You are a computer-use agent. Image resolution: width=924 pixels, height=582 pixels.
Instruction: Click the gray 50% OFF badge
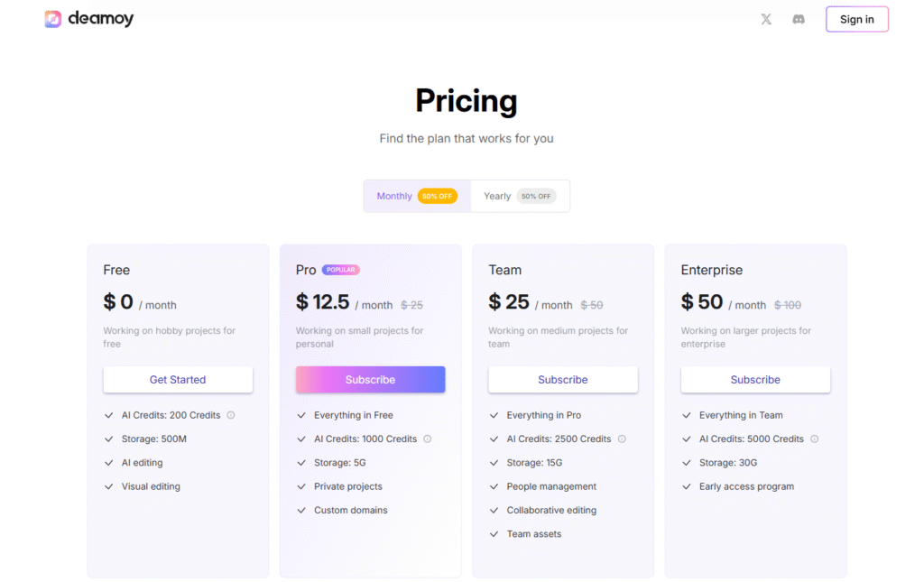(536, 196)
